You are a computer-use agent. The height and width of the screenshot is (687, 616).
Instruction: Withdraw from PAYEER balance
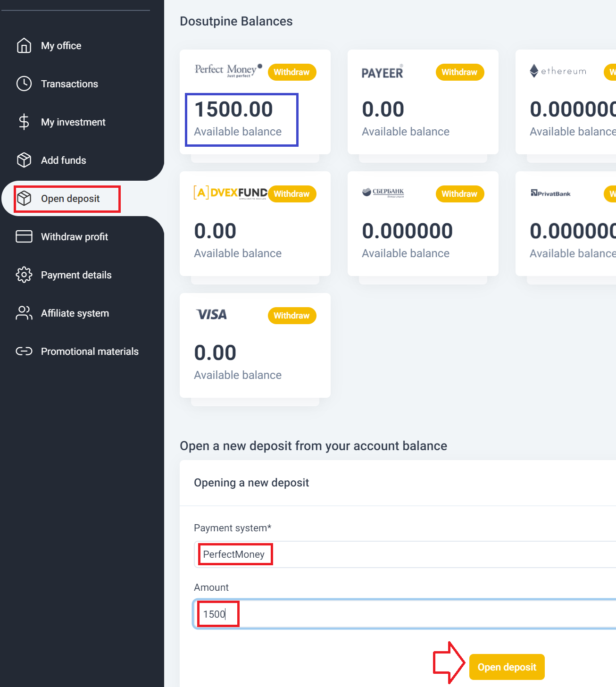click(460, 72)
